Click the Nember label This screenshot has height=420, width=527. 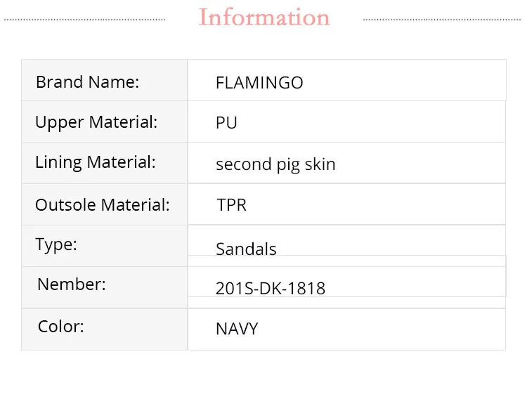[72, 284]
